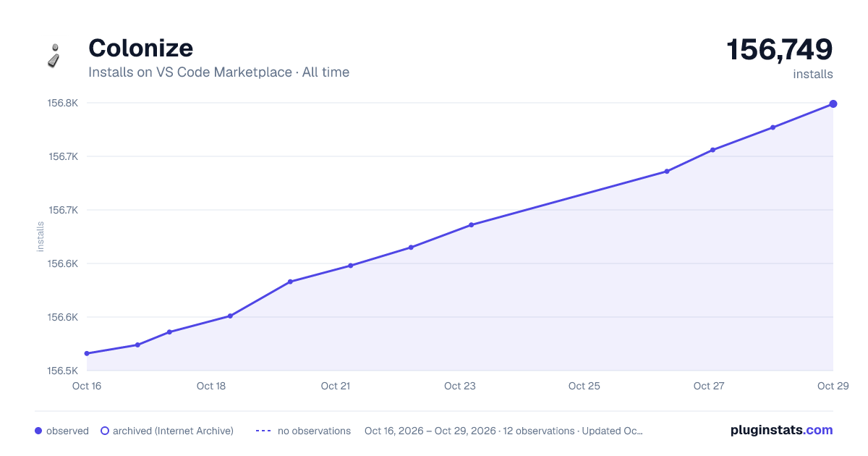Click the Oct 16 axis label
This screenshot has height=456, width=868.
pyautogui.click(x=87, y=386)
